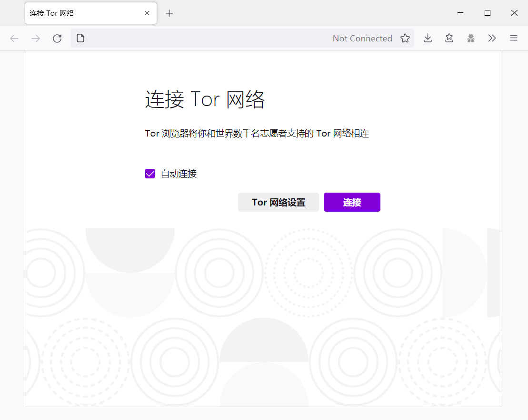Open the application hamburger menu
The width and height of the screenshot is (528, 420).
(514, 38)
